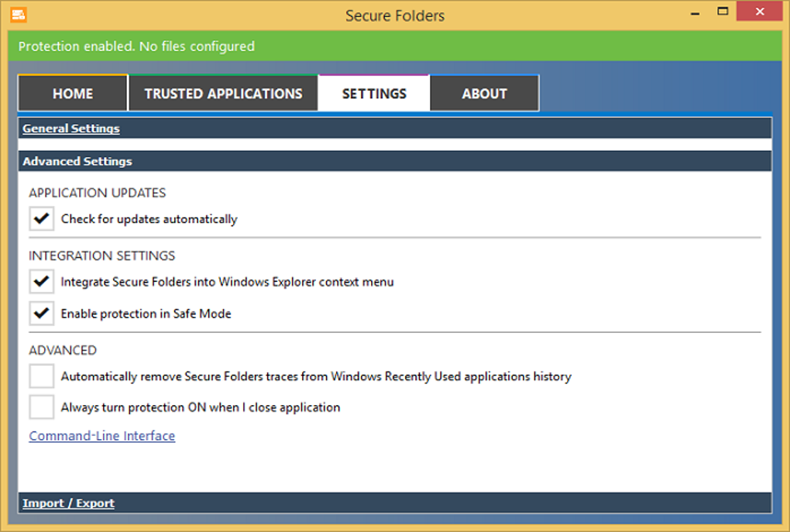Toggle Windows Explorer context menu integration
Viewport: 790px width, 532px height.
coord(42,282)
